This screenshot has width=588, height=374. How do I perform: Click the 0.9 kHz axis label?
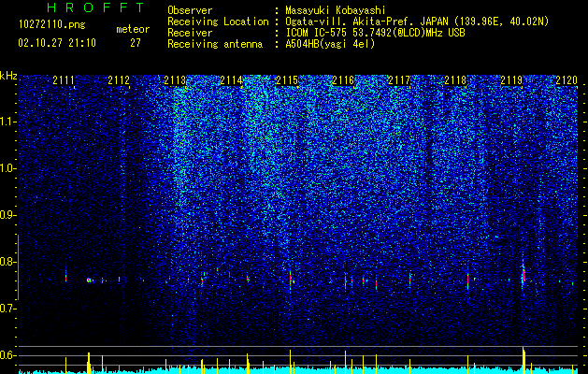8,215
